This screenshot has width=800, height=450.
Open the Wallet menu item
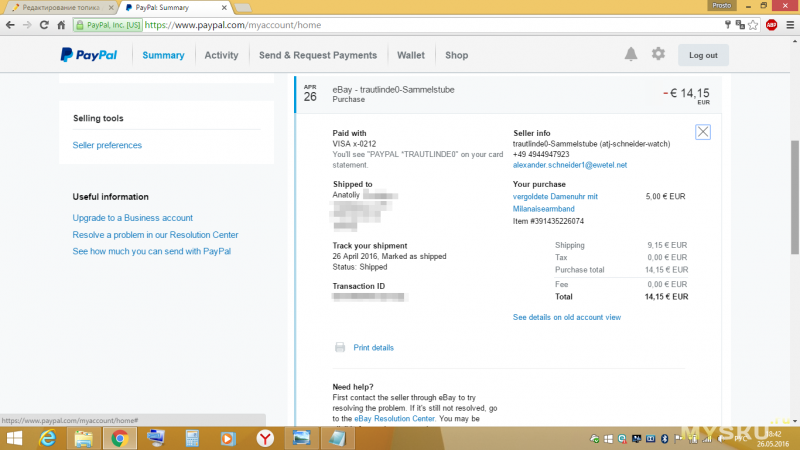(x=411, y=55)
